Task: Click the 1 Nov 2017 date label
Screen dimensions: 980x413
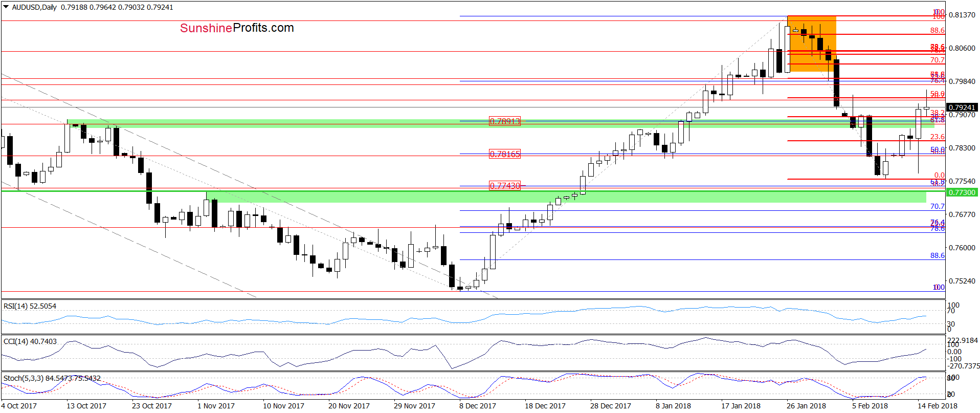Action: pos(216,406)
